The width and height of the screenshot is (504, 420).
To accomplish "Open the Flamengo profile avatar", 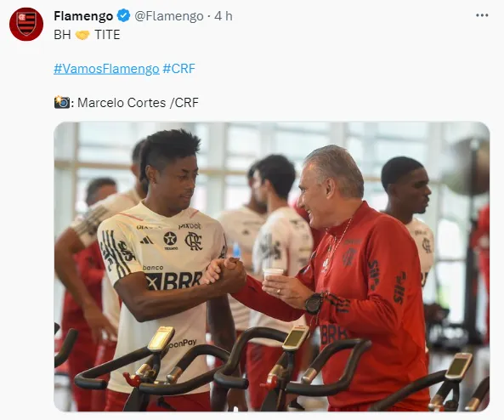I will click(x=26, y=24).
